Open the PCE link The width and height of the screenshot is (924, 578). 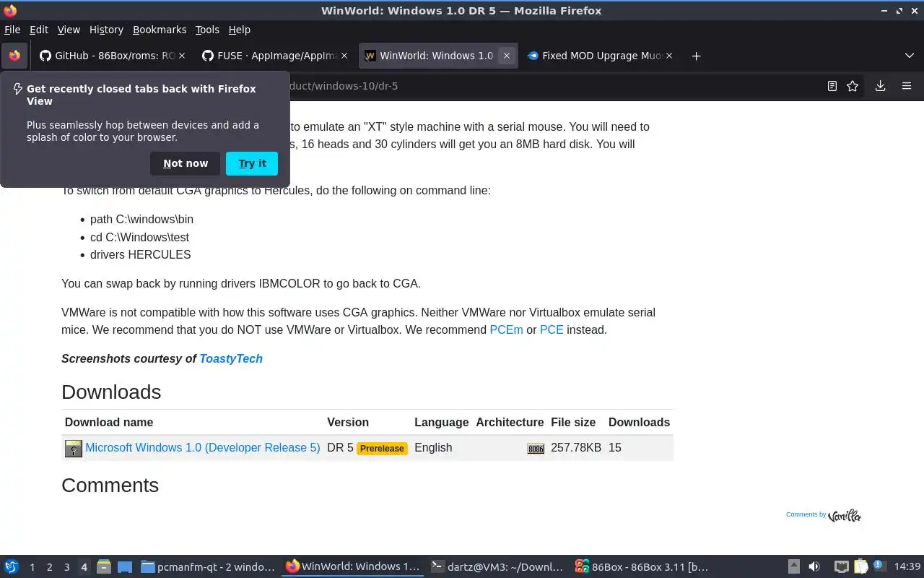552,330
